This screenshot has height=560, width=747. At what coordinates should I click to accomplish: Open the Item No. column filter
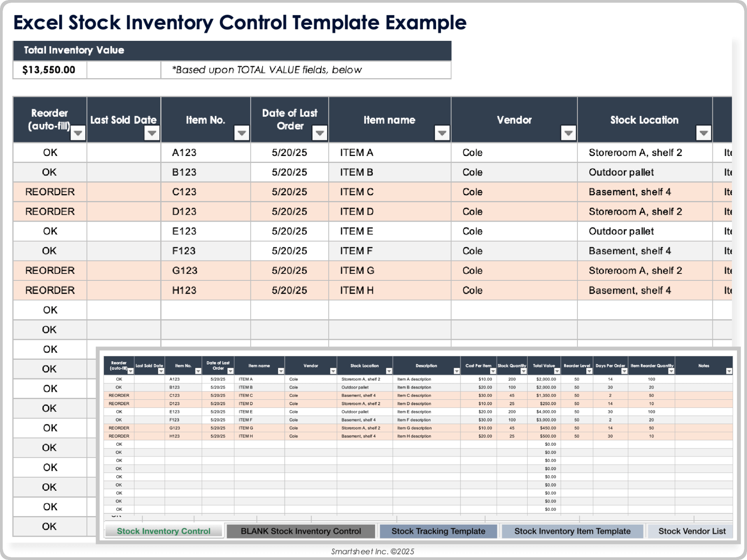coord(242,133)
